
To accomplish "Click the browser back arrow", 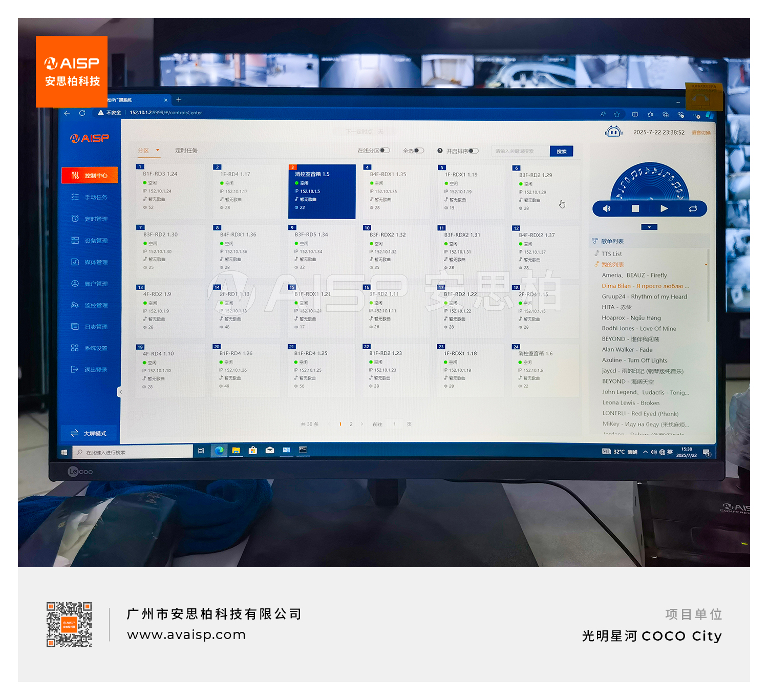I will 67,113.
